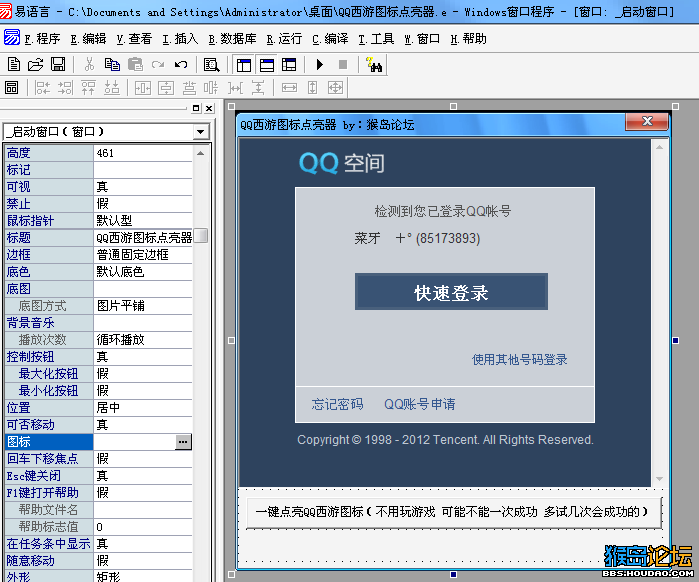Select the 位置 property value 居中

click(143, 407)
